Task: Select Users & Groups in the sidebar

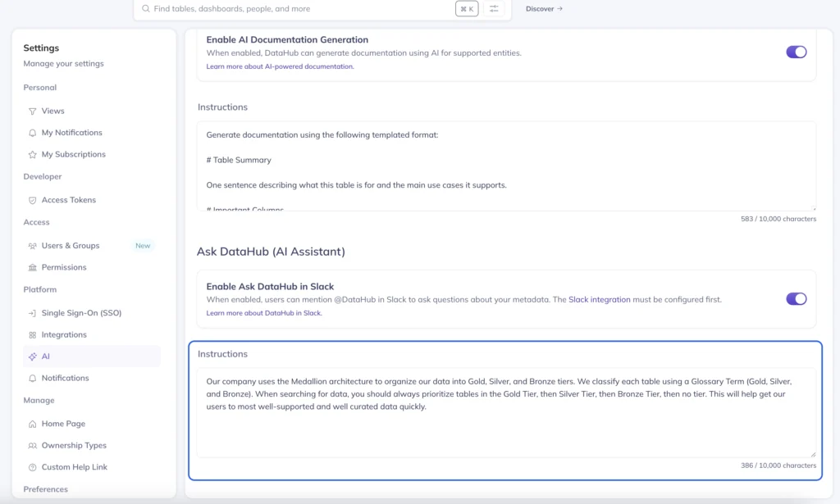Action: tap(70, 245)
